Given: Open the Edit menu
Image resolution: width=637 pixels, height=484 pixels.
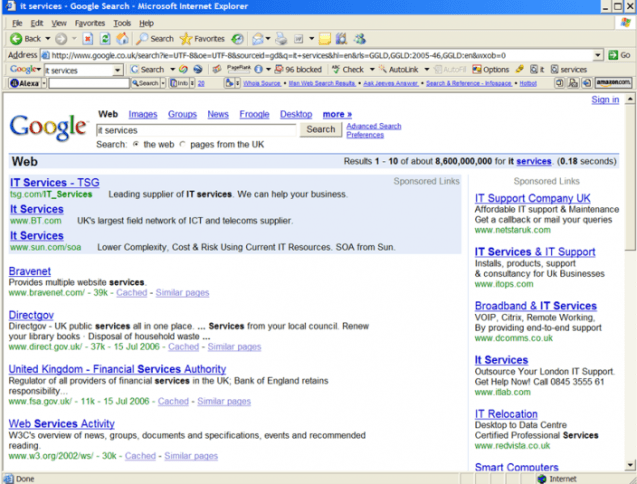Looking at the screenshot, I should click(37, 23).
